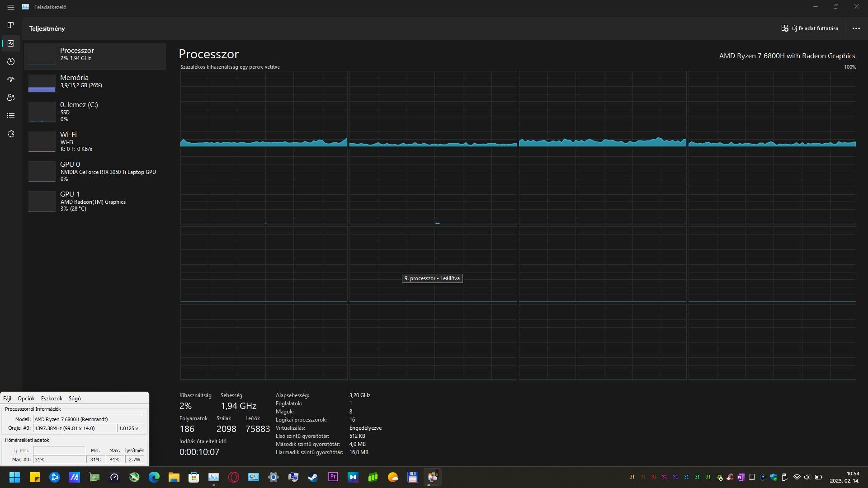Switch to Task Manager taskbar icon

[x=214, y=477]
